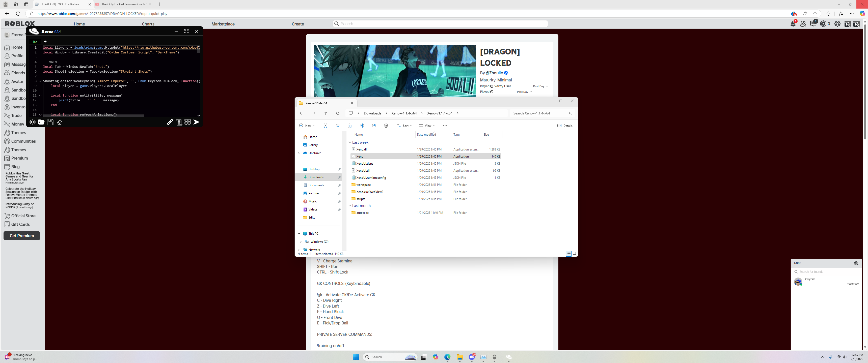Click the Xeno editor horizontal scrollbar

click(94, 115)
